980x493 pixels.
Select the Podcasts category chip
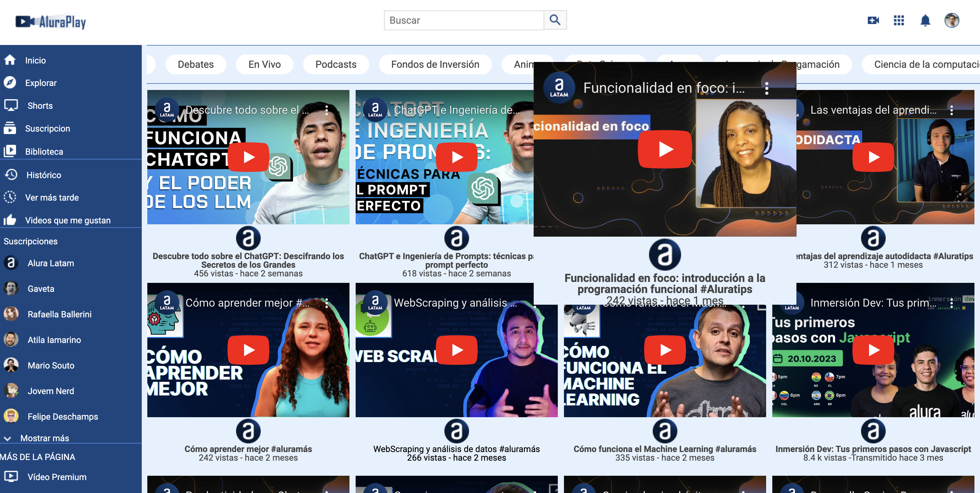click(x=336, y=64)
